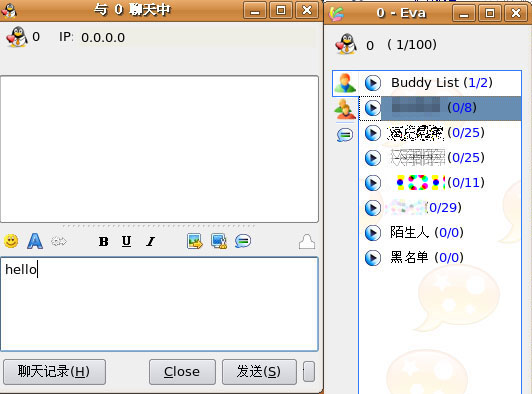Maximize the chat window

click(281, 11)
